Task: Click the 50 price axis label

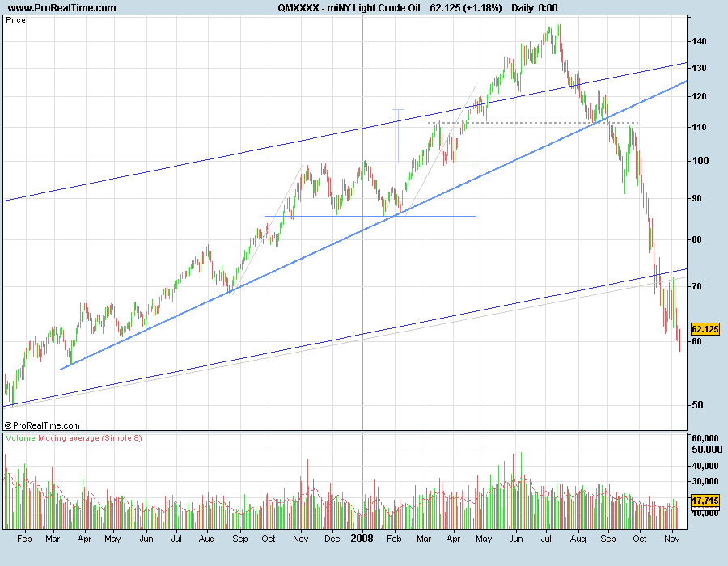Action: click(x=697, y=405)
